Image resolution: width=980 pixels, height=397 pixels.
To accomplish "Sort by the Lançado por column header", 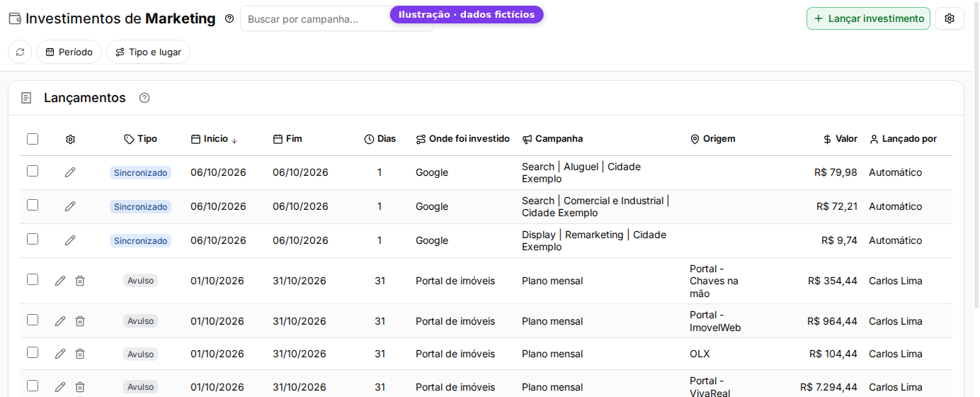I will [903, 139].
